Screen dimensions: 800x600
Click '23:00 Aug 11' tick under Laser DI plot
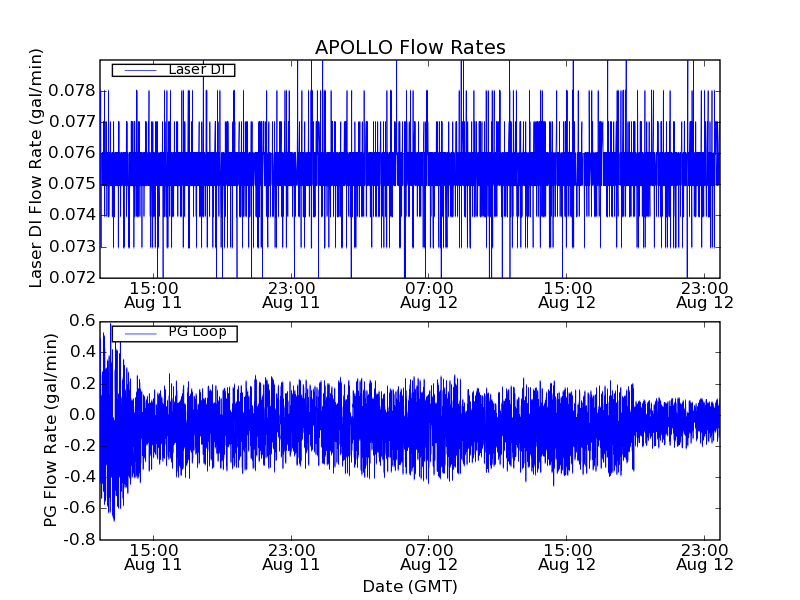[291, 295]
